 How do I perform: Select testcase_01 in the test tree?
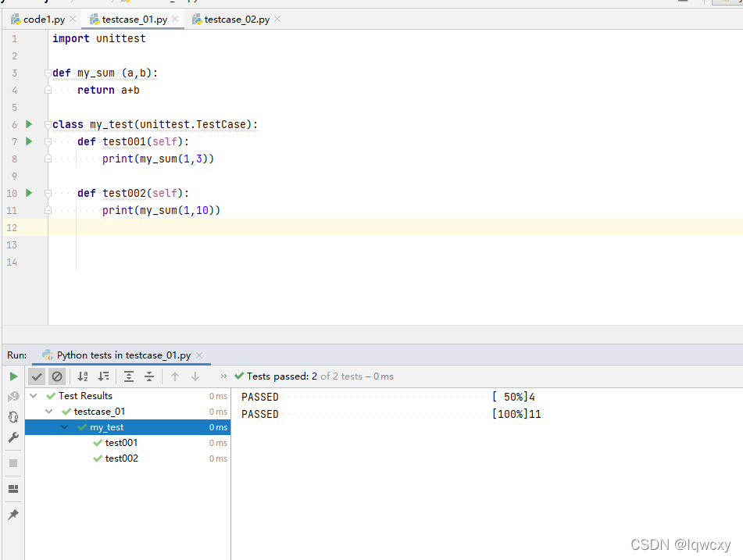(x=99, y=412)
